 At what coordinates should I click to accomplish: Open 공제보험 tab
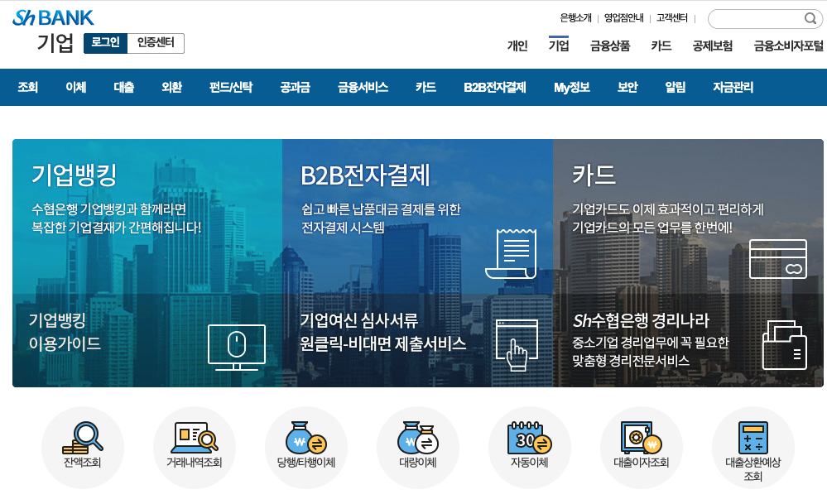point(713,46)
